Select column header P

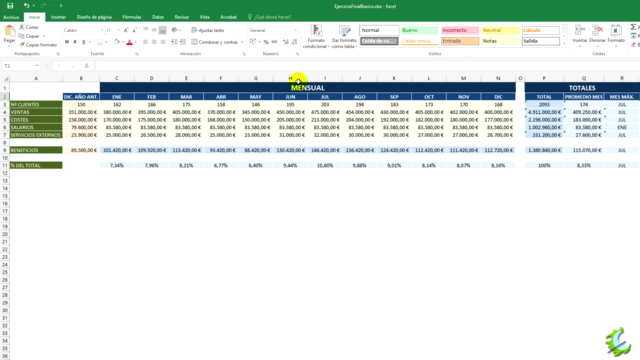(544, 78)
